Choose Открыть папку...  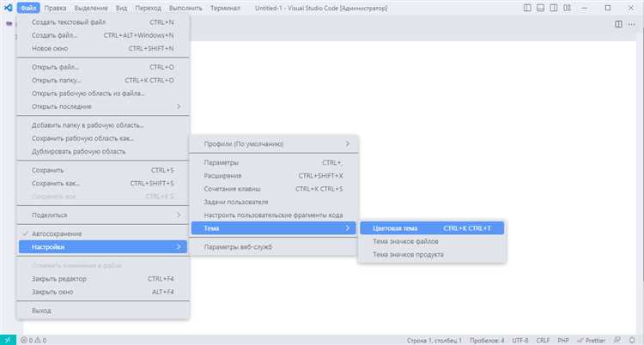(103, 80)
